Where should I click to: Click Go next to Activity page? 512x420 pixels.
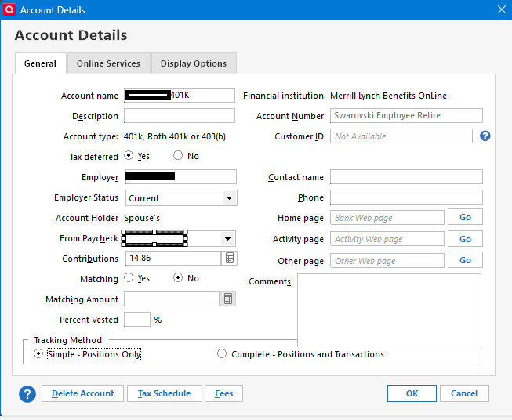465,239
